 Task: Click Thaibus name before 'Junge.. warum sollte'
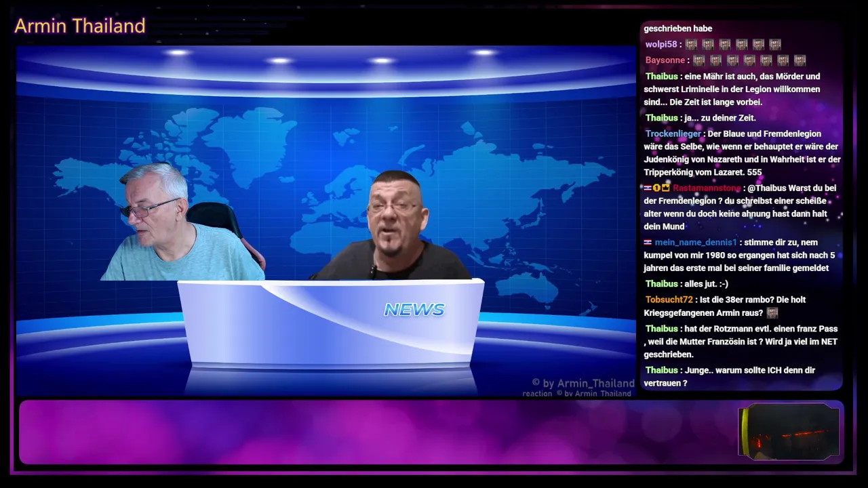pos(662,370)
